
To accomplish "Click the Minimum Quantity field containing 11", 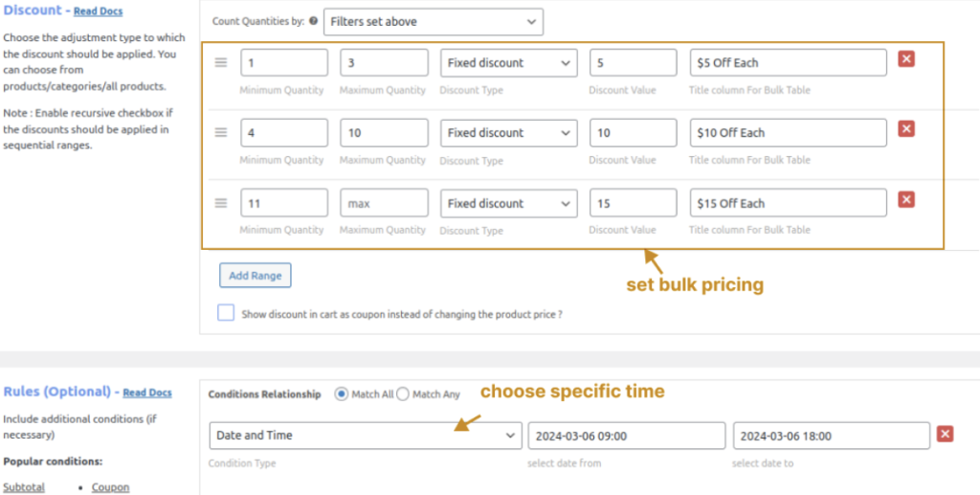I will tap(283, 203).
